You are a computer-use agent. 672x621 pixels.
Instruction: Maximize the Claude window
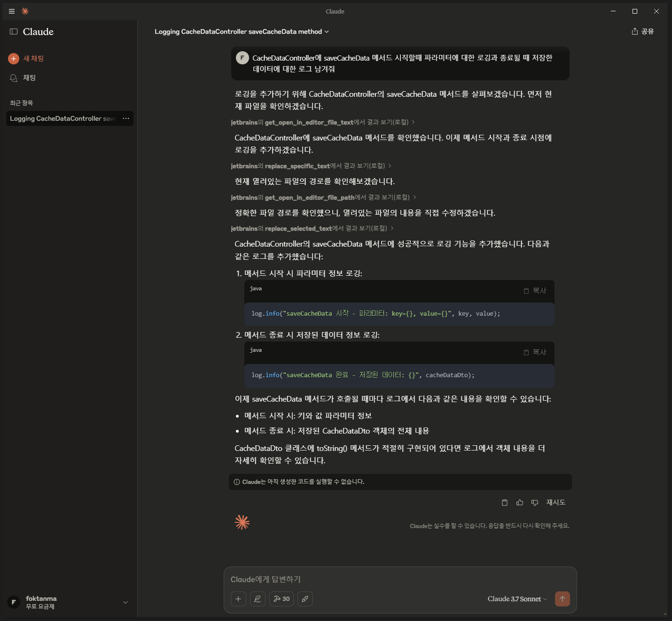pos(635,11)
